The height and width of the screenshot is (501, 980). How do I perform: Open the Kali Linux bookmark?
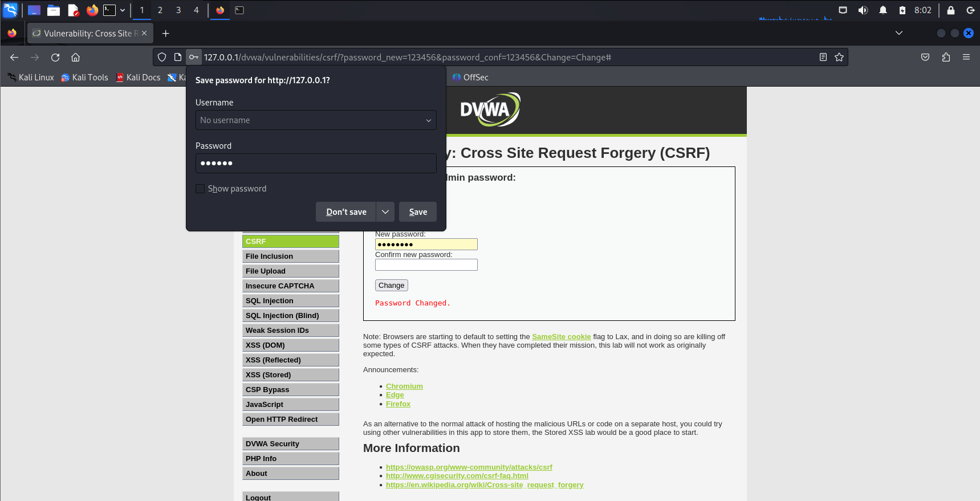pyautogui.click(x=31, y=78)
